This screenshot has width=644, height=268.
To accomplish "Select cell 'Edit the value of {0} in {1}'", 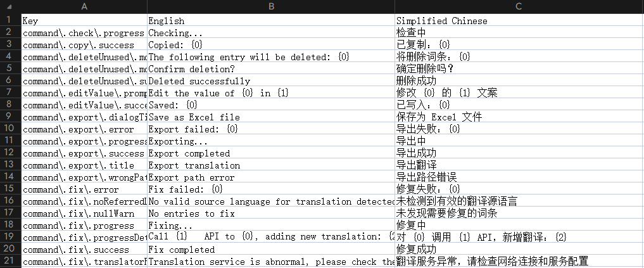I will click(x=271, y=93).
